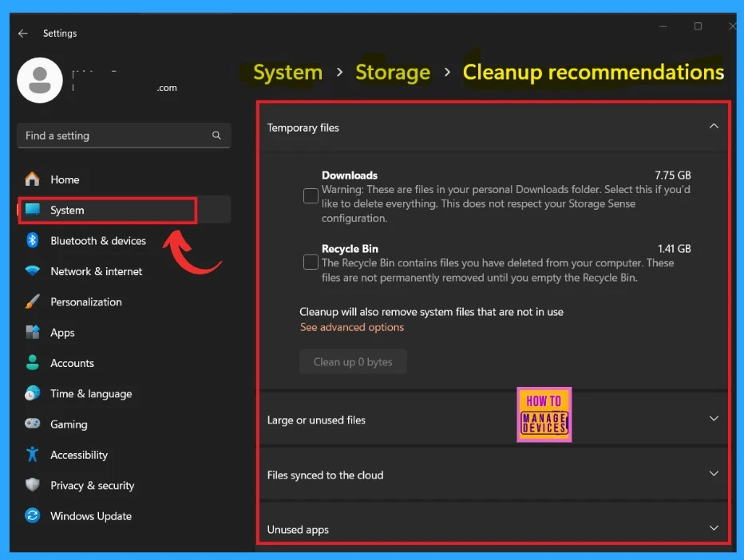
Task: Click the Personalization paintbrush icon
Action: [32, 302]
